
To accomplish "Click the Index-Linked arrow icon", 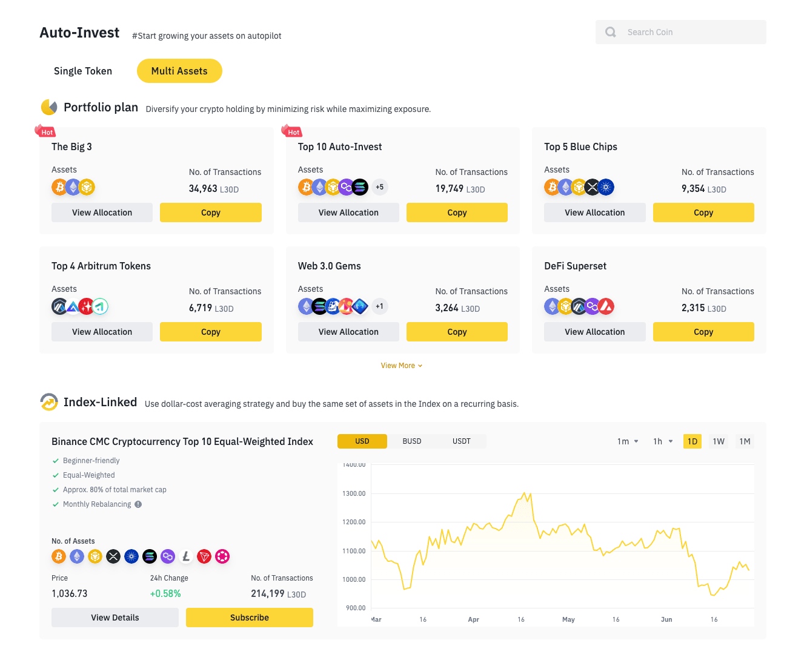I will tap(49, 402).
